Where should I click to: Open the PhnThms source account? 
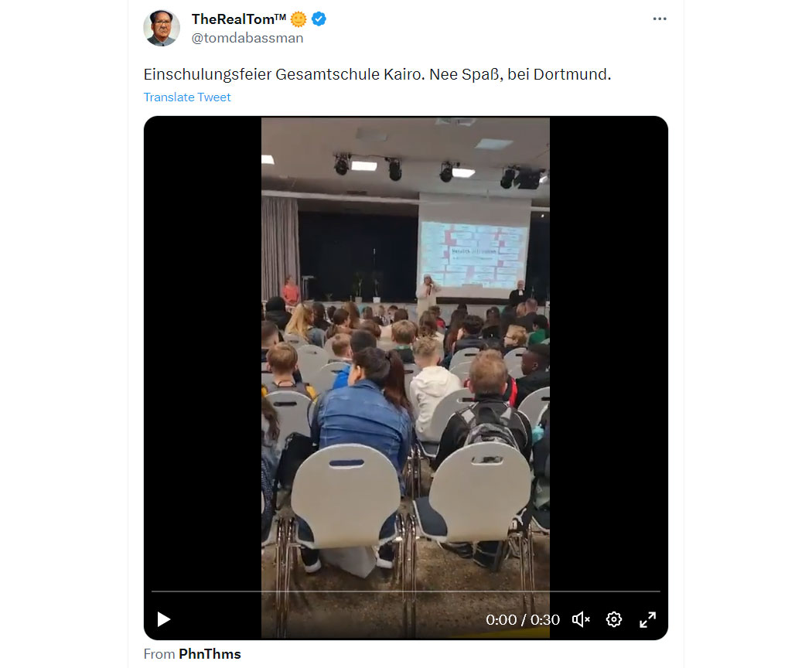210,654
